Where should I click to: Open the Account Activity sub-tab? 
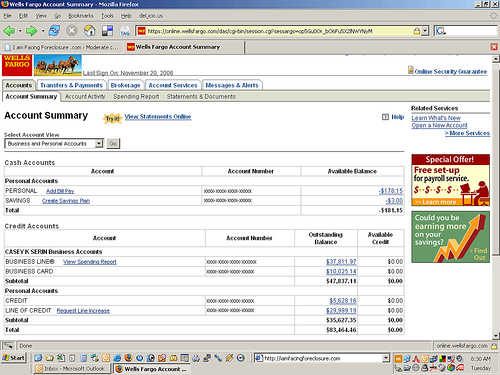tap(85, 97)
